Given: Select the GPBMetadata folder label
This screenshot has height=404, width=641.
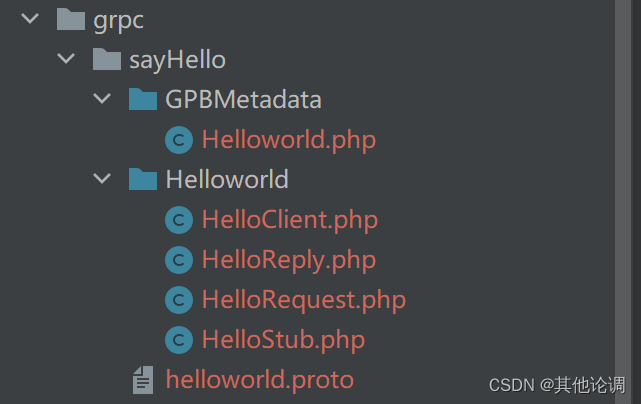Looking at the screenshot, I should 243,99.
